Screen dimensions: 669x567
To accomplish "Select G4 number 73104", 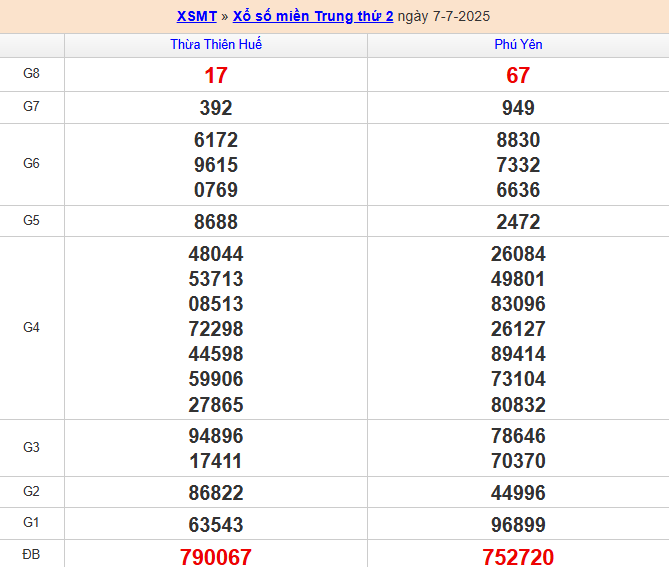I will click(x=518, y=379).
